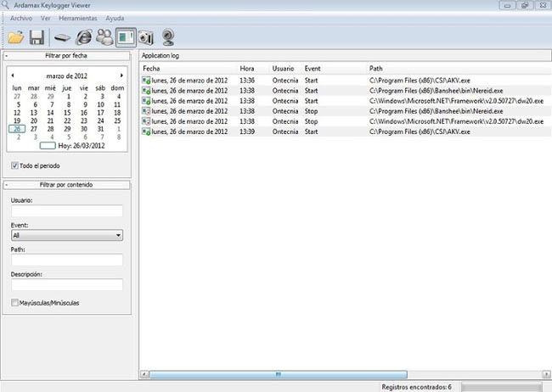Open the webcam log icon
Viewport: 552px width, 392px height.
coord(168,37)
